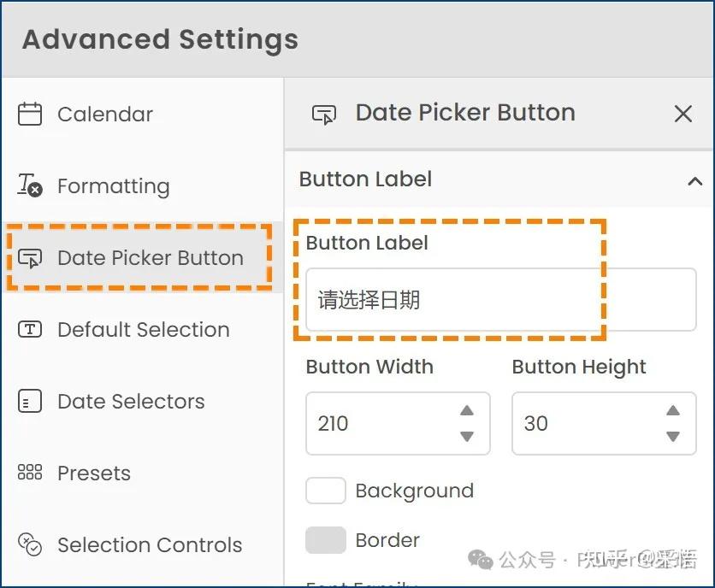
Task: Close the Date Picker Button panel
Action: pyautogui.click(x=682, y=114)
